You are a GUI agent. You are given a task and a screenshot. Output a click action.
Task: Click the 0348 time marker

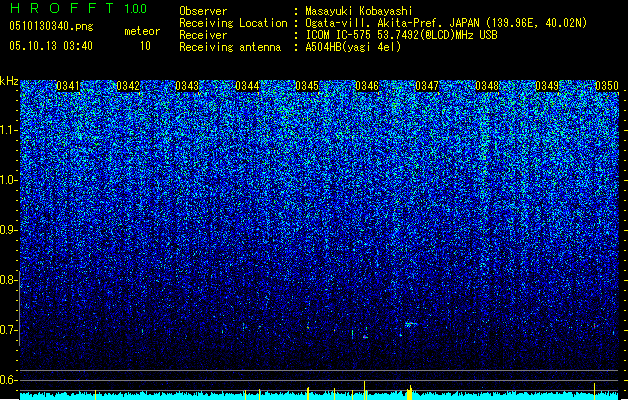pyautogui.click(x=487, y=86)
